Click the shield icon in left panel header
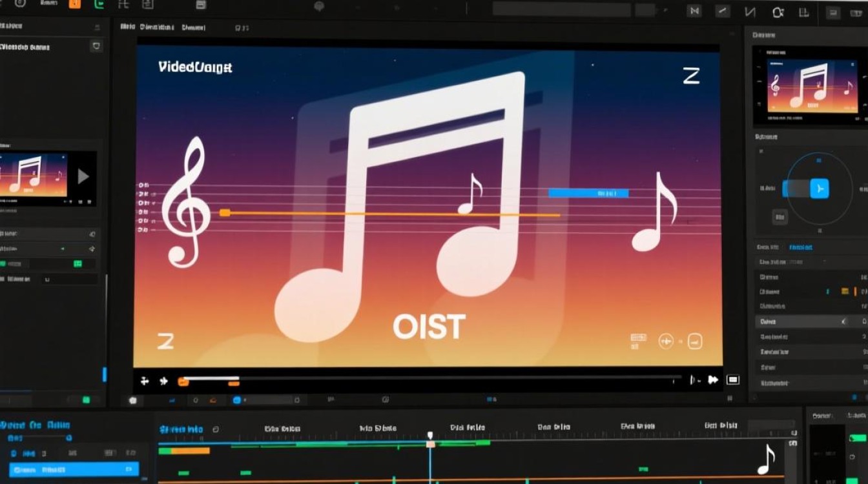This screenshot has width=868, height=484. coord(96,46)
